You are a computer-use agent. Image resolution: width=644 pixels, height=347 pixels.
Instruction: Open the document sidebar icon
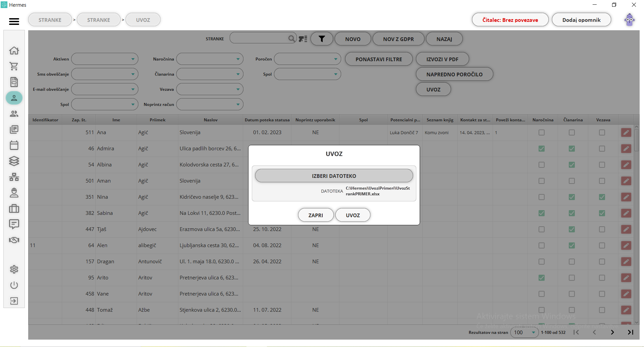tap(14, 82)
